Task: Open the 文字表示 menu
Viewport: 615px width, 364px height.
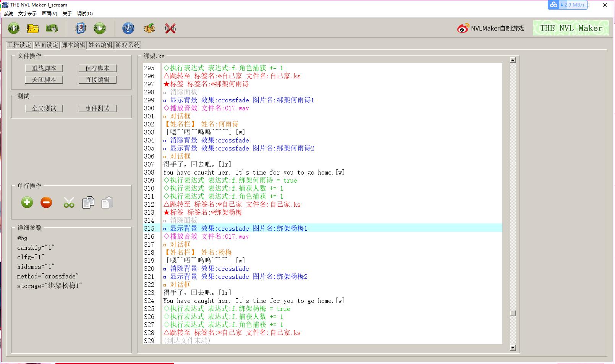Action: [x=28, y=13]
